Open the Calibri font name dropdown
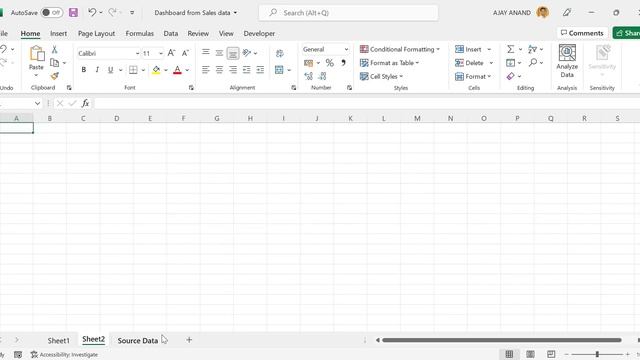 137,53
